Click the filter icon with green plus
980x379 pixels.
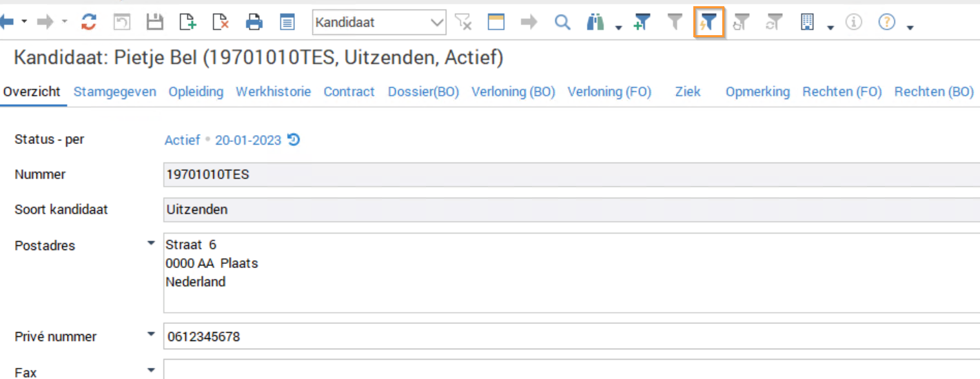[x=642, y=22]
